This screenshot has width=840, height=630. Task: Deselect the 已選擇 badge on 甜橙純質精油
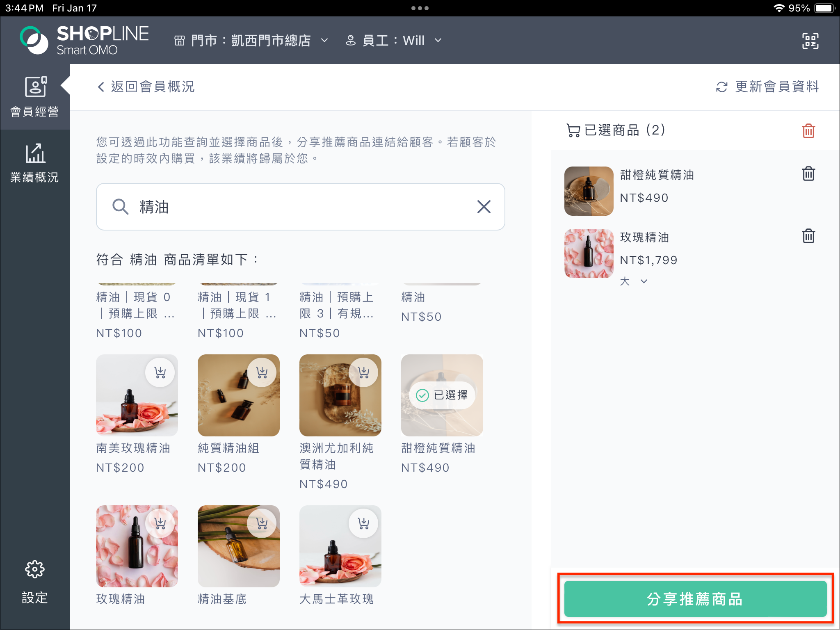click(442, 395)
